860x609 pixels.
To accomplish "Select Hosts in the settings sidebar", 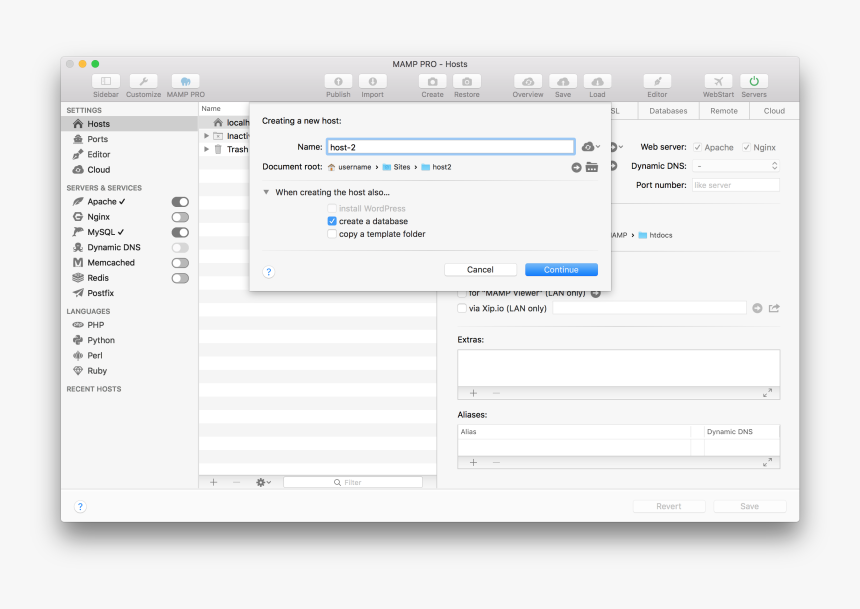I will pos(129,124).
